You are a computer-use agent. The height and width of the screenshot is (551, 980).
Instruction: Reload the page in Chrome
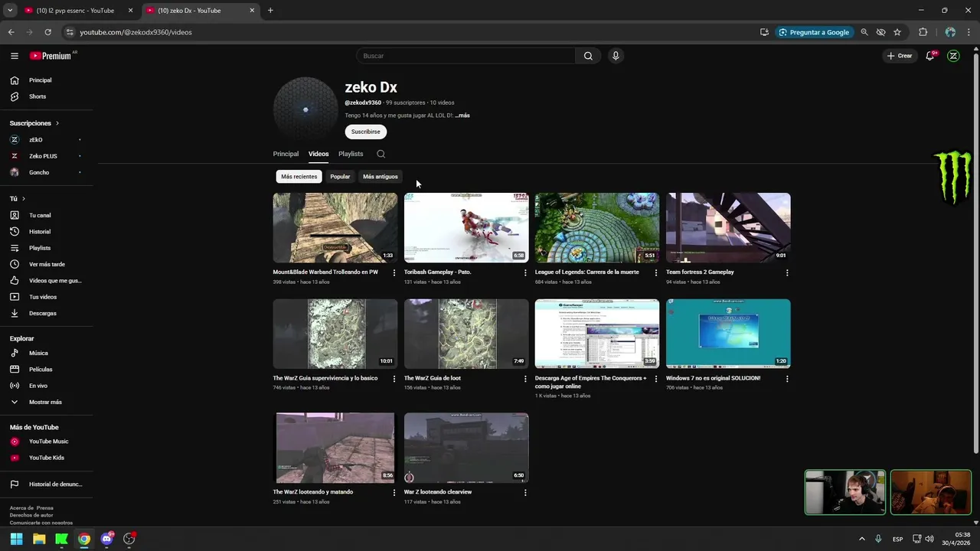coord(47,32)
